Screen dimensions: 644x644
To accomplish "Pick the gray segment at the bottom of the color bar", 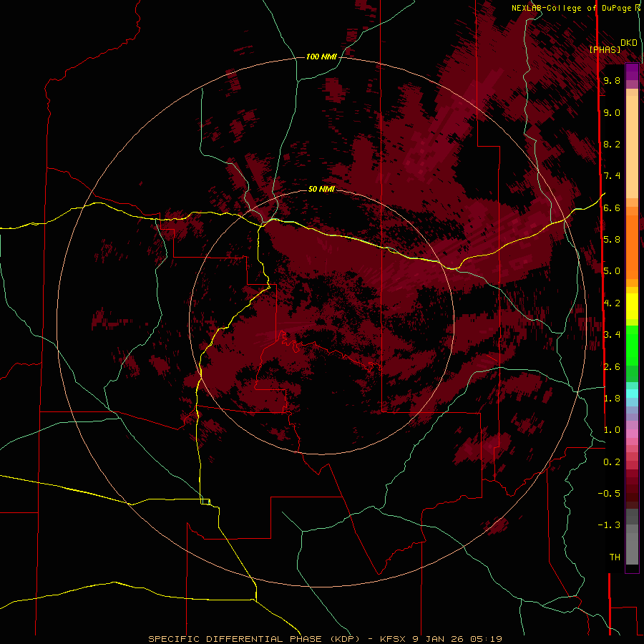I will point(632,548).
